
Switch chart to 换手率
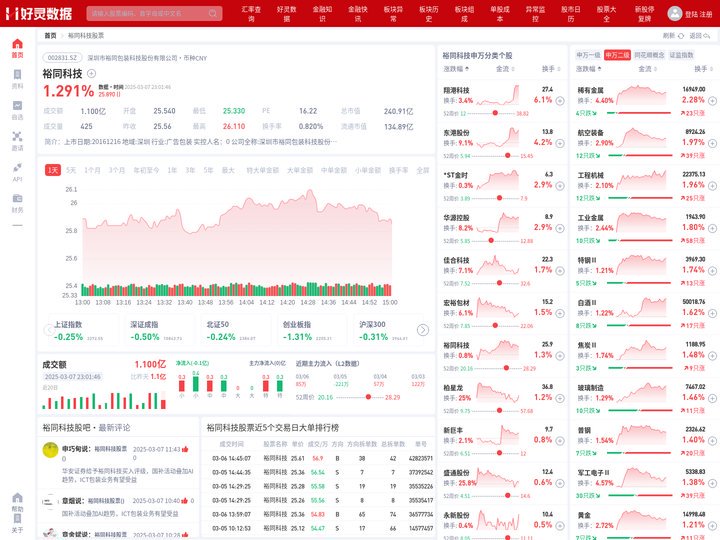(398, 170)
